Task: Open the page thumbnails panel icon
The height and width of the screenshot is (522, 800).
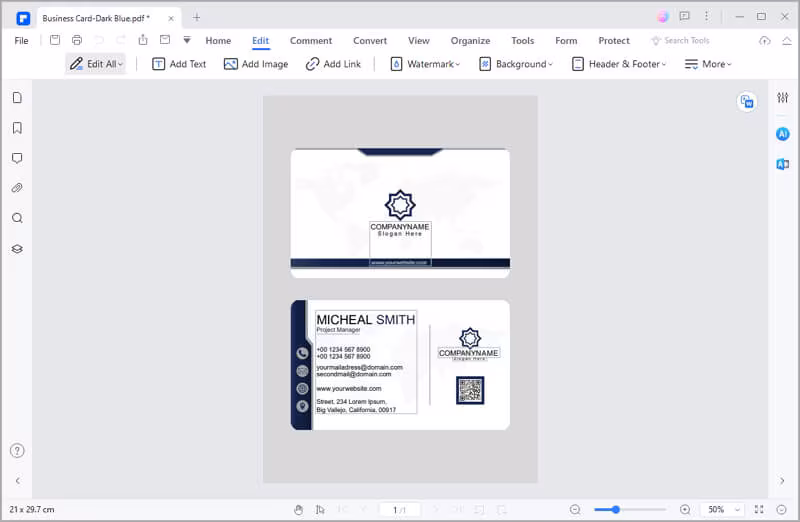Action: point(17,97)
